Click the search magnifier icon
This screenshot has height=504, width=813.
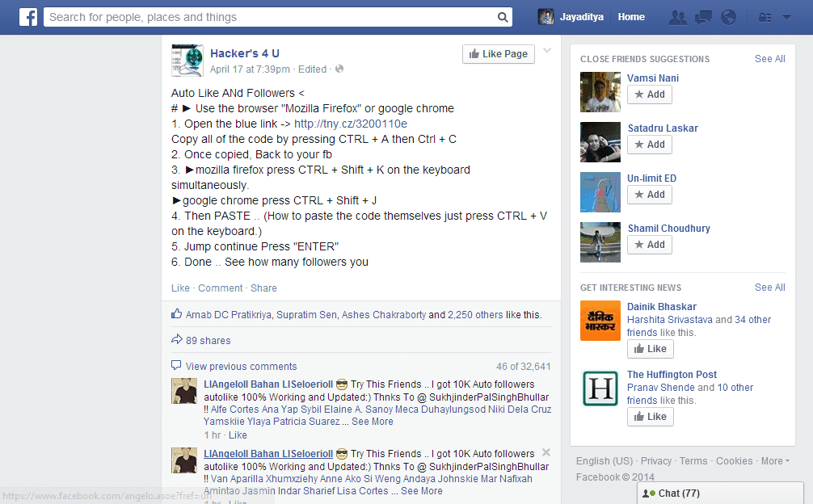click(503, 17)
